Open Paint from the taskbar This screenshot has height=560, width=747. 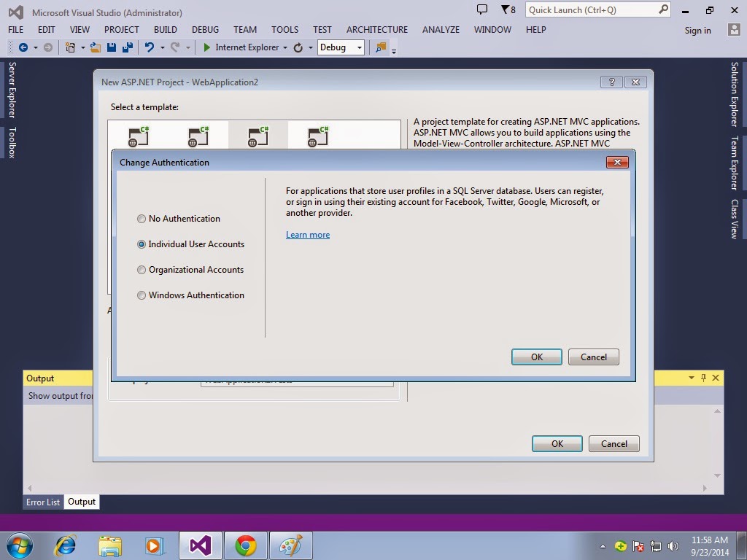[290, 545]
